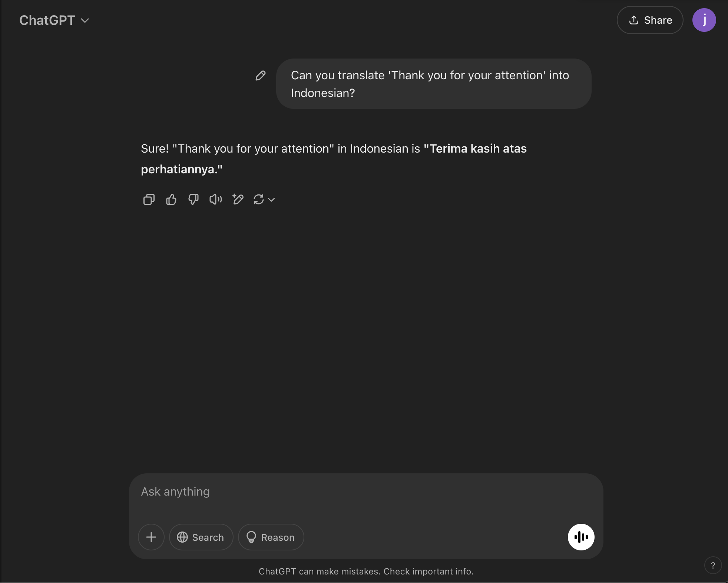The width and height of the screenshot is (728, 583).
Task: Regenerate the response with the refresh icon
Action: tap(258, 199)
